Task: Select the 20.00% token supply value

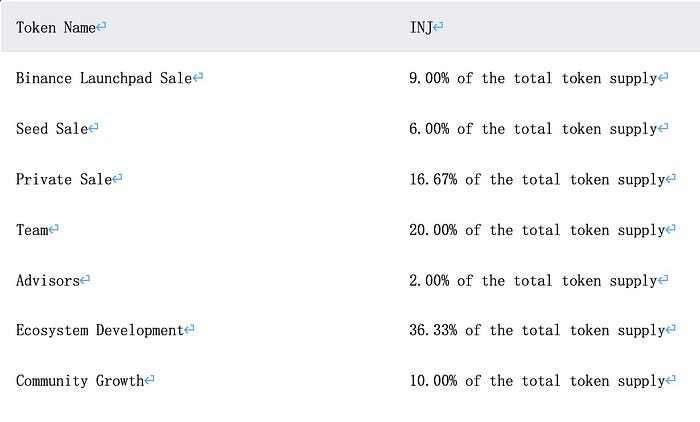Action: pyautogui.click(x=536, y=230)
